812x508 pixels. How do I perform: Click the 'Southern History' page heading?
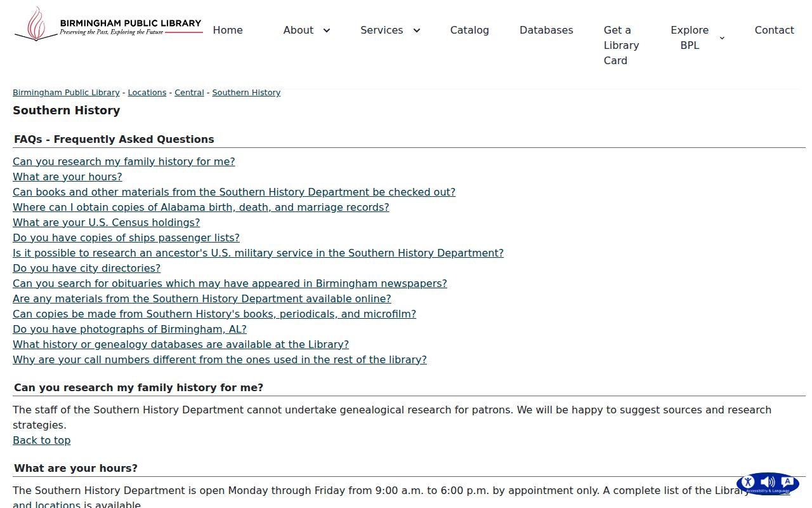(x=67, y=110)
